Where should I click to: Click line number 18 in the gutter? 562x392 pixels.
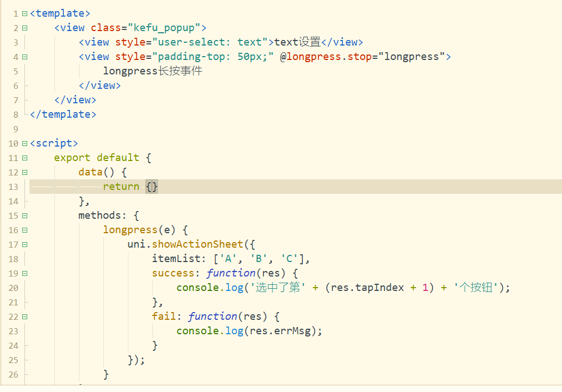(x=13, y=259)
